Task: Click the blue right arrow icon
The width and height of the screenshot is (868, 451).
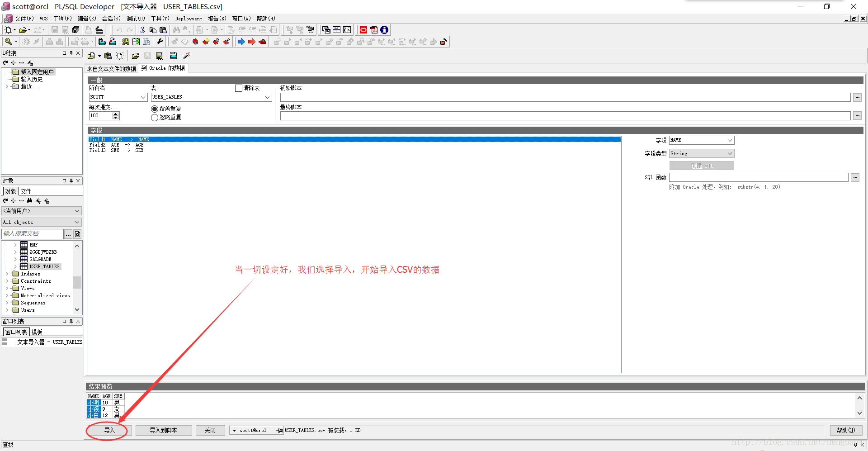Action: click(x=241, y=42)
